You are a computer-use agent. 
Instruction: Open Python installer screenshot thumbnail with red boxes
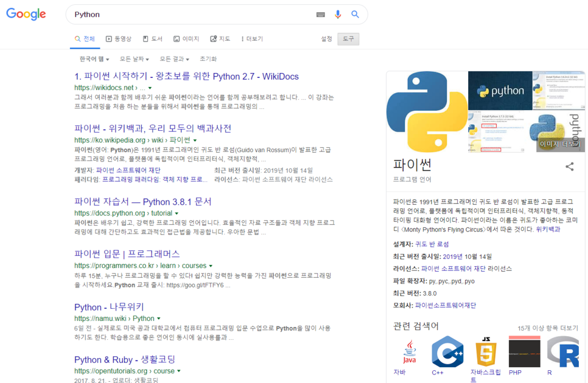(497, 132)
